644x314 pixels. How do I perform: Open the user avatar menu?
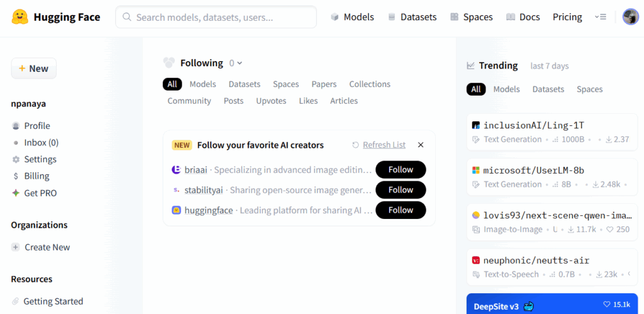(630, 17)
